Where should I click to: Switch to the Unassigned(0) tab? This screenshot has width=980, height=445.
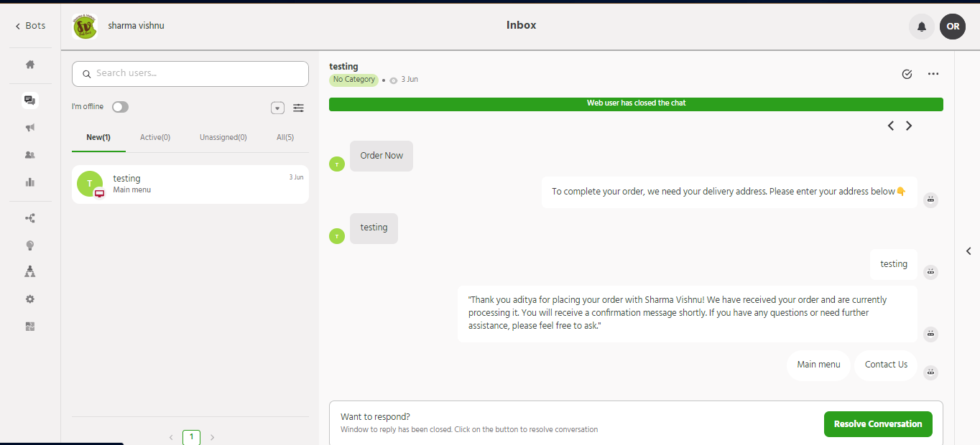pos(223,137)
